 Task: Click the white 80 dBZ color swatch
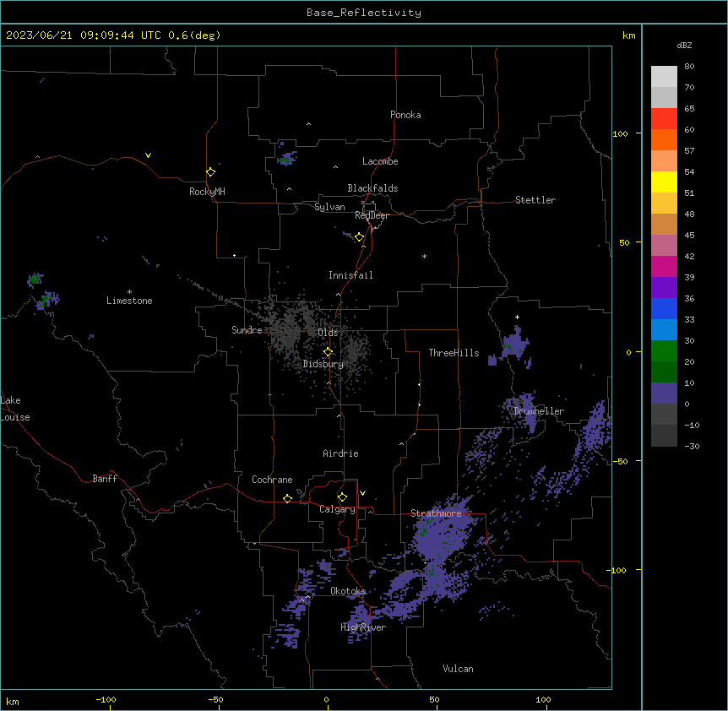[664, 77]
